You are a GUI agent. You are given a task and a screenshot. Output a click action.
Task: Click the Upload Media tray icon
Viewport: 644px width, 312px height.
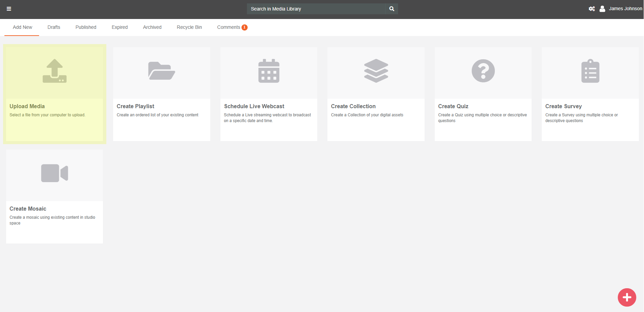(55, 71)
